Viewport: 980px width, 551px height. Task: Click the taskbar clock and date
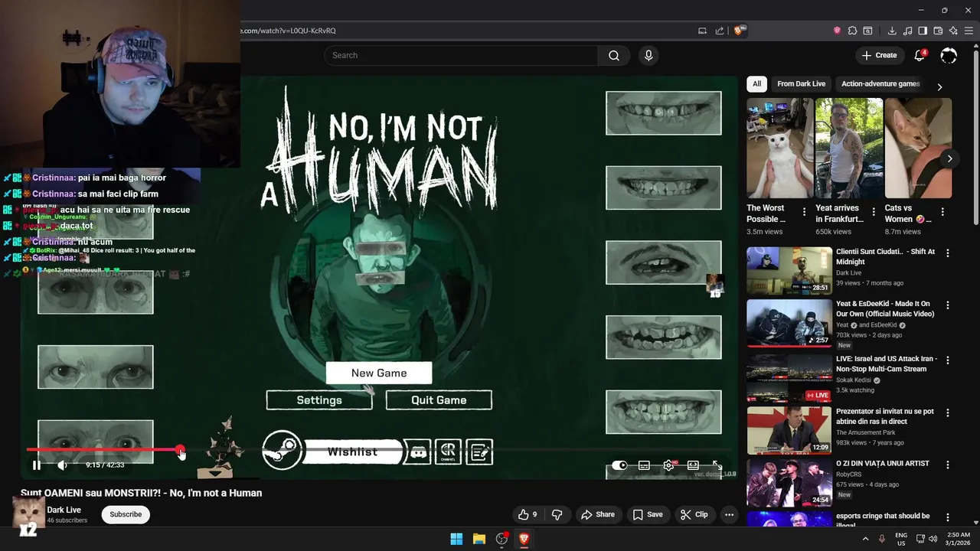click(958, 539)
